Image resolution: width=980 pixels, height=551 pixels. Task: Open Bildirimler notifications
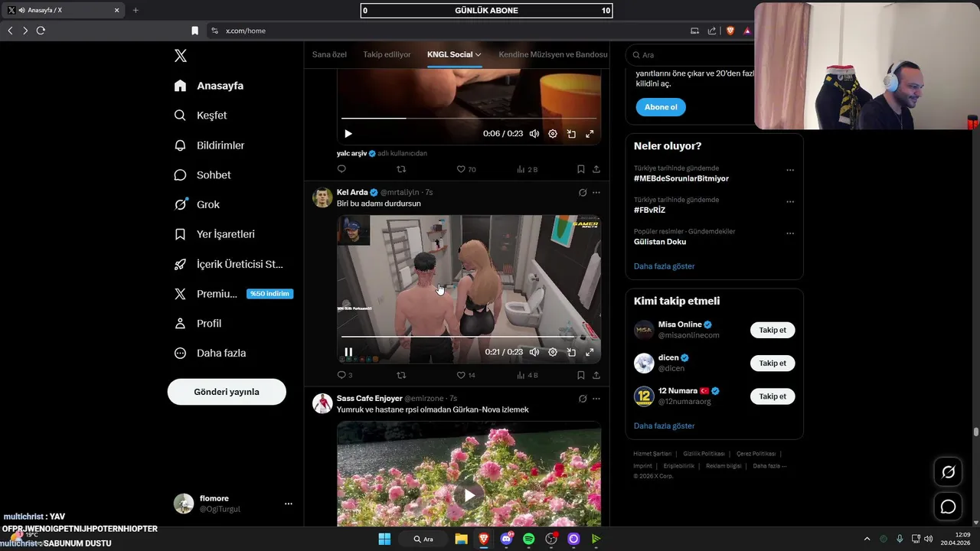[x=209, y=145]
